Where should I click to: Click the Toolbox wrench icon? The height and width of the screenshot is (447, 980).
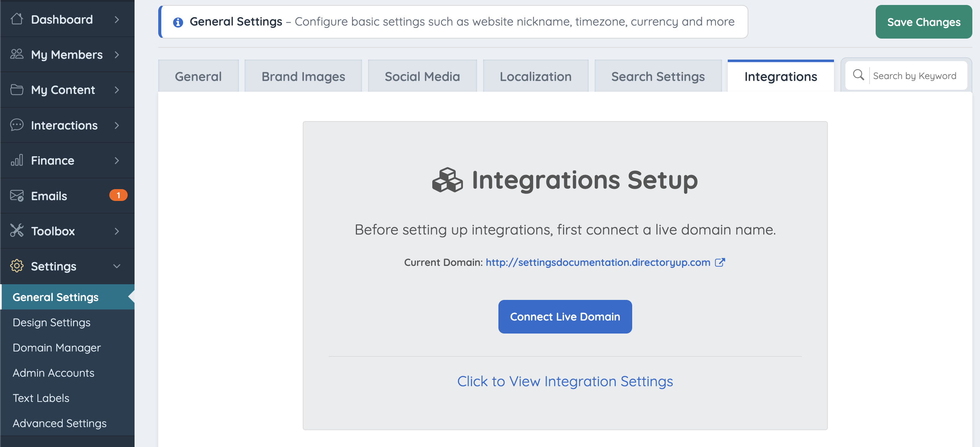point(17,231)
